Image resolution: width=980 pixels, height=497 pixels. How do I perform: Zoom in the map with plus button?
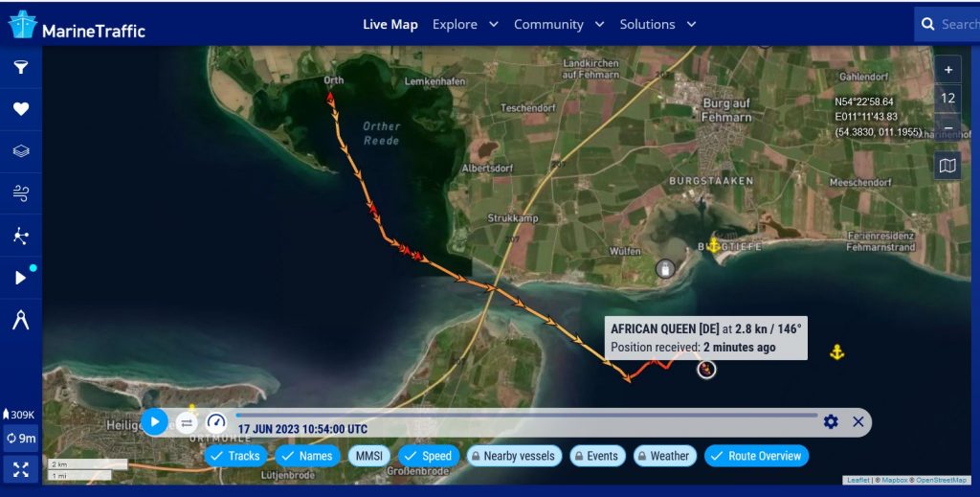(947, 70)
